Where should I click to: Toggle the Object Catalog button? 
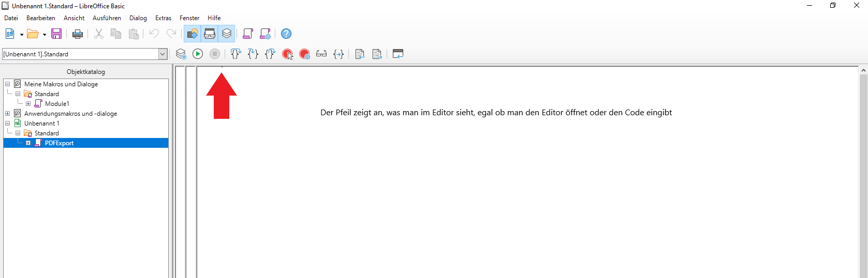coord(193,34)
